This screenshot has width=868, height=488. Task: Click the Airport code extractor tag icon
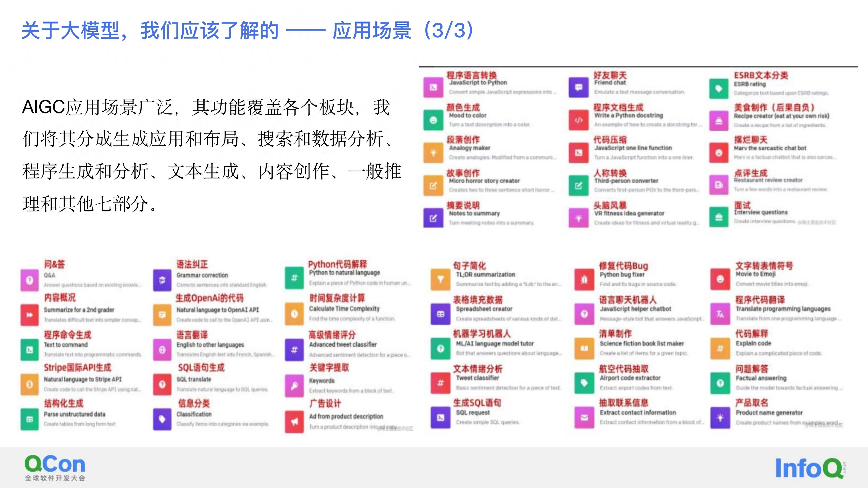[584, 383]
